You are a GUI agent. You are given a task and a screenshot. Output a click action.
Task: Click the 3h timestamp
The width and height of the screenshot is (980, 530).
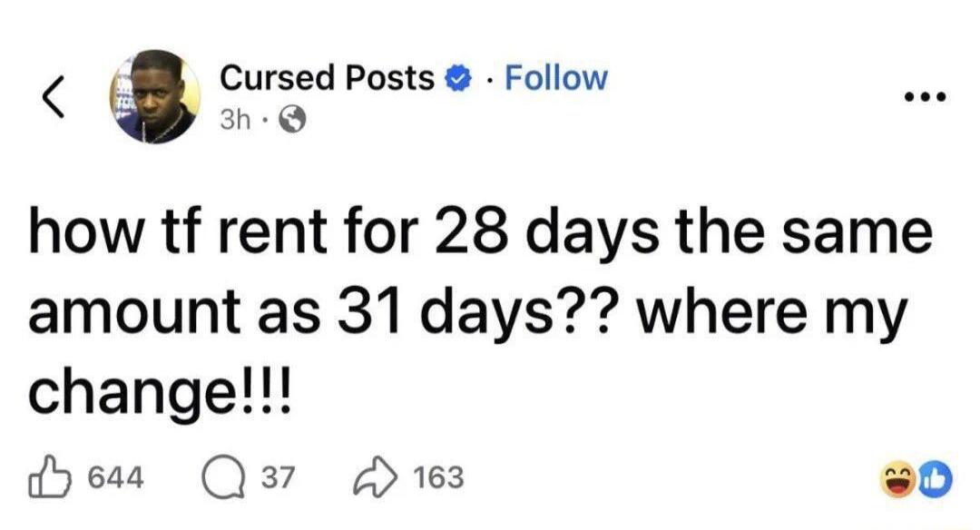click(236, 116)
